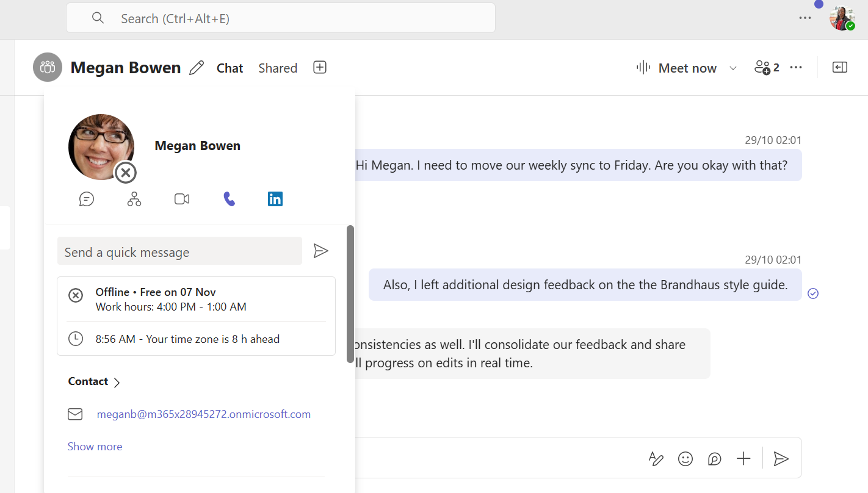Open emoji picker in compose box

pos(685,459)
